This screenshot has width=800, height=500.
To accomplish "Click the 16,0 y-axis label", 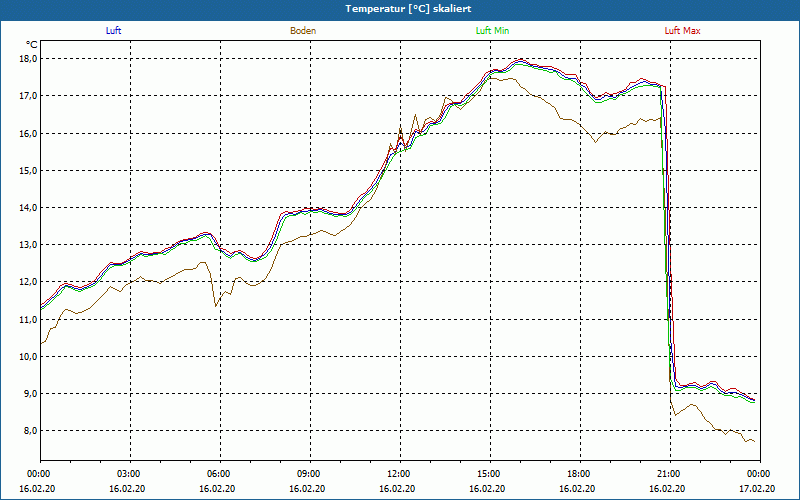I will click(x=29, y=133).
